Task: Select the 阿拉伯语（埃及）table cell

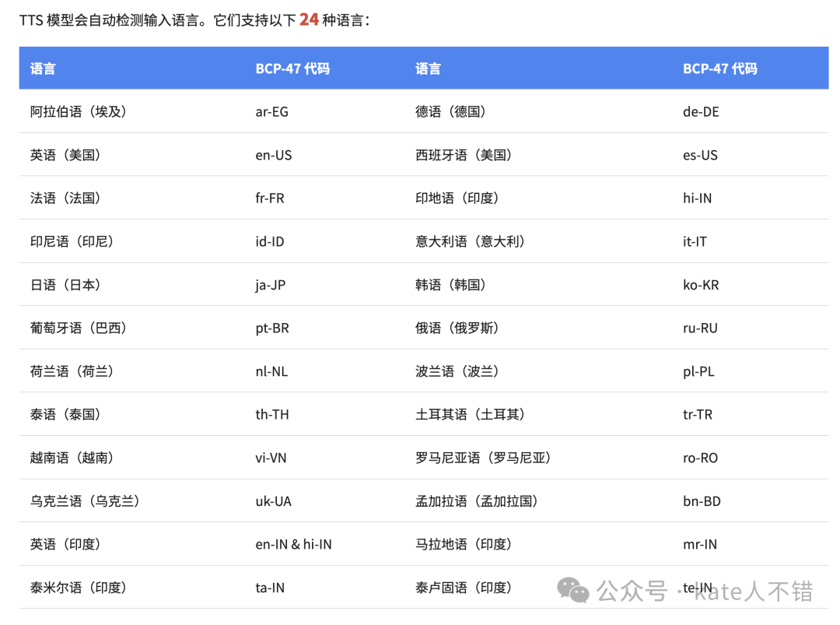Action: pos(78,111)
